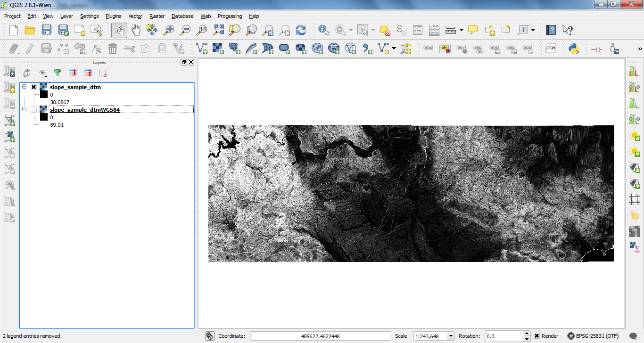The width and height of the screenshot is (644, 343).
Task: Click the Rotation value field
Action: click(x=504, y=336)
